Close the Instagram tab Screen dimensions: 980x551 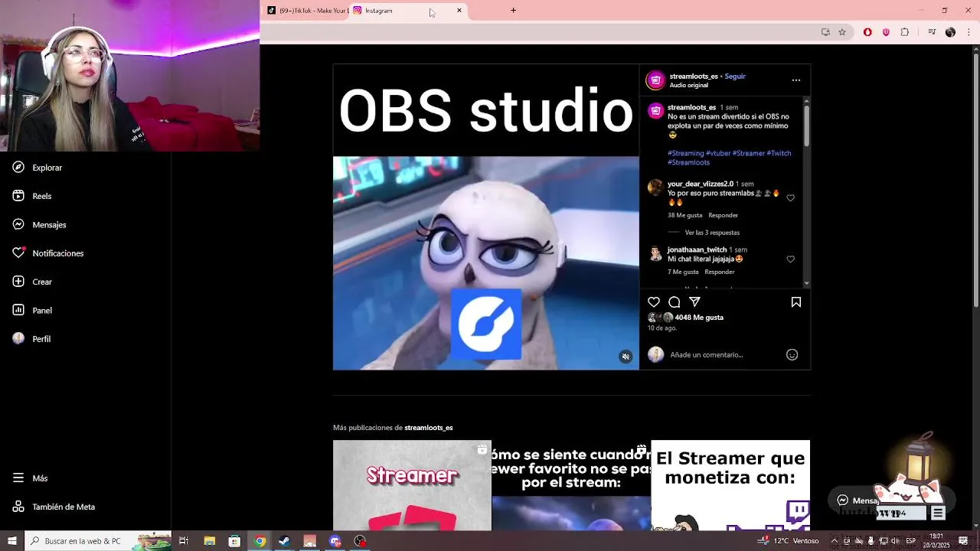459,11
